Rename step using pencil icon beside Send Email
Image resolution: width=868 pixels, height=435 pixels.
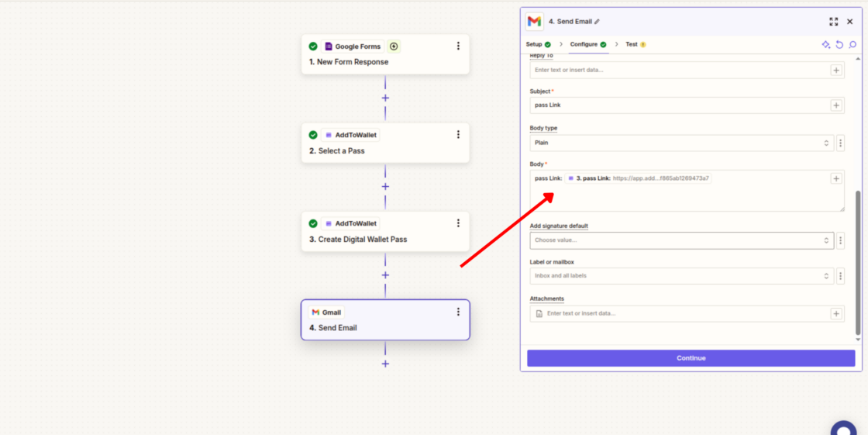pos(597,22)
